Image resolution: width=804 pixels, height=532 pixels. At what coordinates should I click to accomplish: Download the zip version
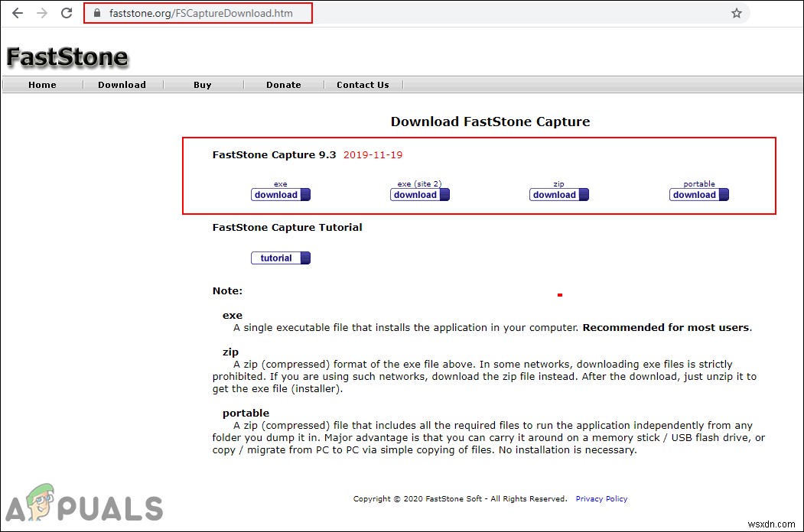(x=559, y=195)
